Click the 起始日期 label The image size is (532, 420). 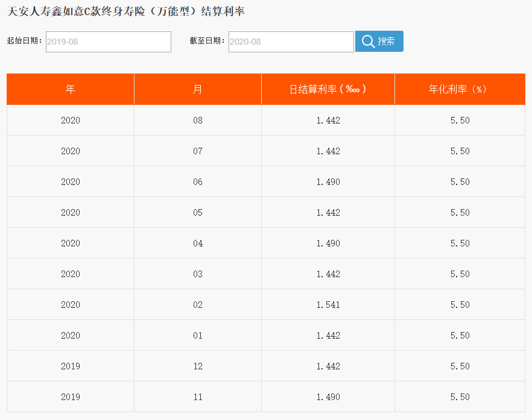24,41
